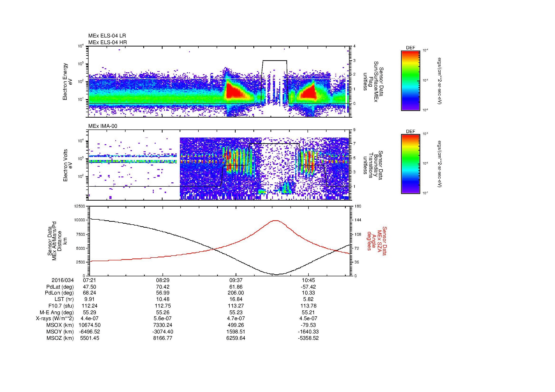Click the time tick label '10:45'
This screenshot has width=555, height=392.
308,280
